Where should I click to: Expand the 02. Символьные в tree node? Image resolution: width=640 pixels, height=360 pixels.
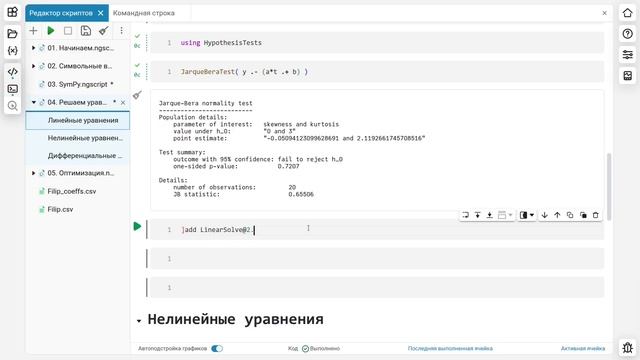point(33,66)
